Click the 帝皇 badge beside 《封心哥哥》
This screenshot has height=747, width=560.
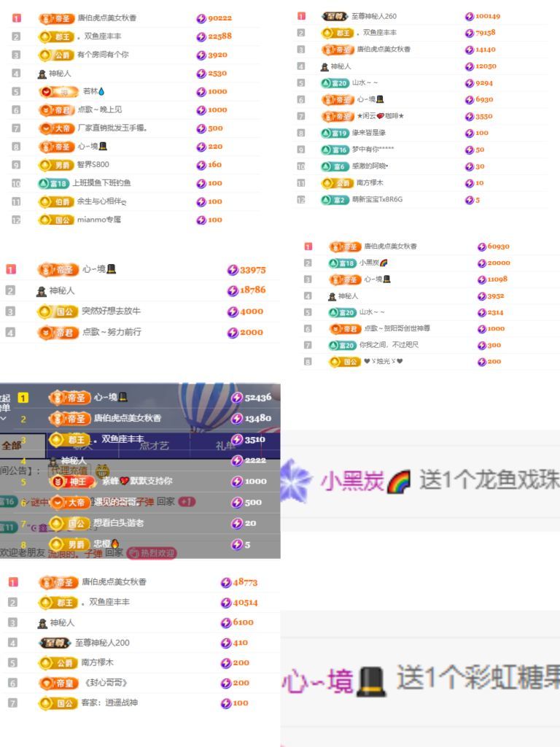pos(58,683)
